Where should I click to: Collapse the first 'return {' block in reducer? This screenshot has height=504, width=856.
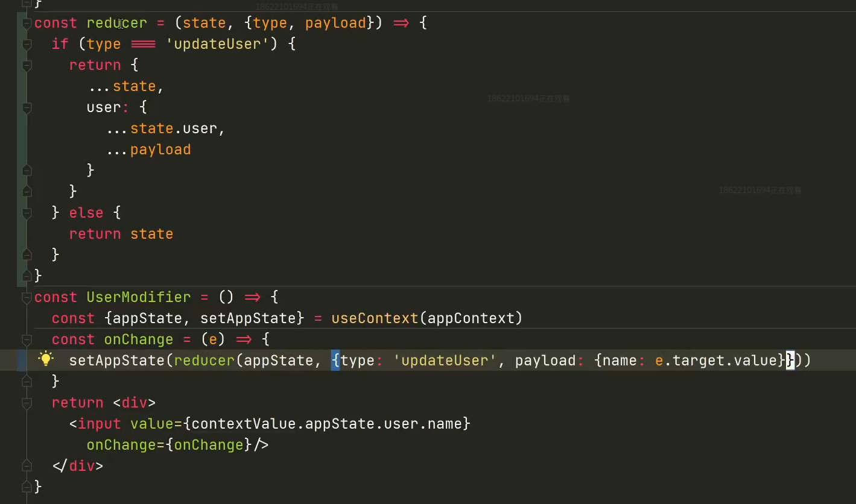pos(27,66)
